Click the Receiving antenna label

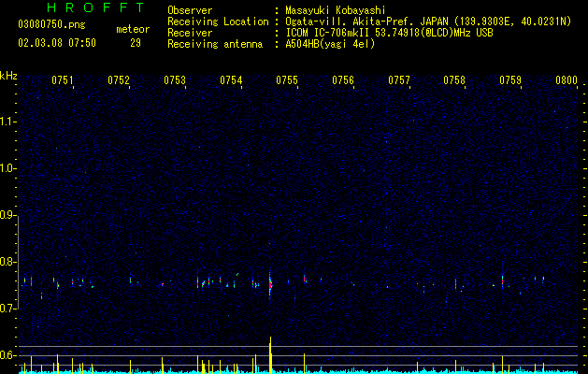point(215,44)
